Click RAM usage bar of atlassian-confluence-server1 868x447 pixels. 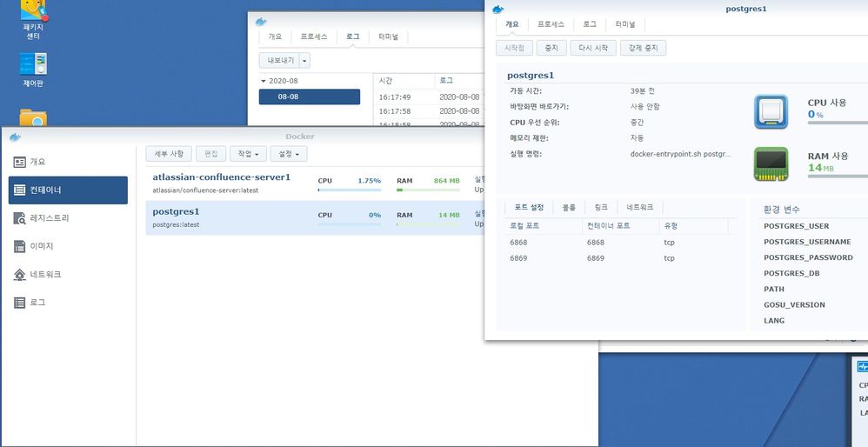click(x=428, y=190)
